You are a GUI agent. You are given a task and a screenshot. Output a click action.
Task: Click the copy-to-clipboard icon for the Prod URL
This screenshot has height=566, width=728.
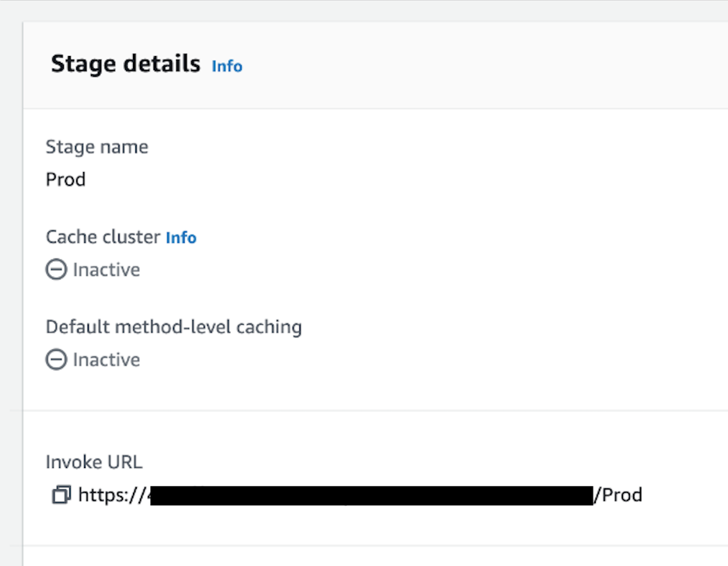tap(61, 494)
